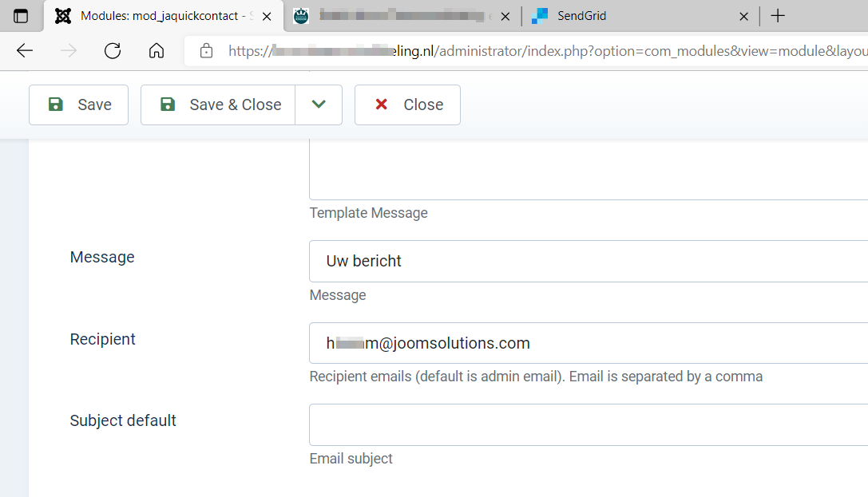Click the Recipient email input field
868x497 pixels.
tap(589, 343)
